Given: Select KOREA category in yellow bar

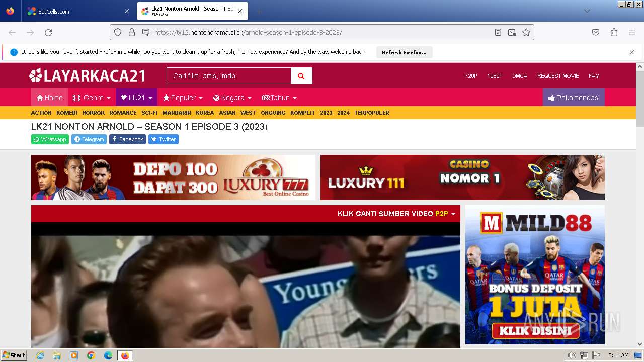Looking at the screenshot, I should (205, 113).
